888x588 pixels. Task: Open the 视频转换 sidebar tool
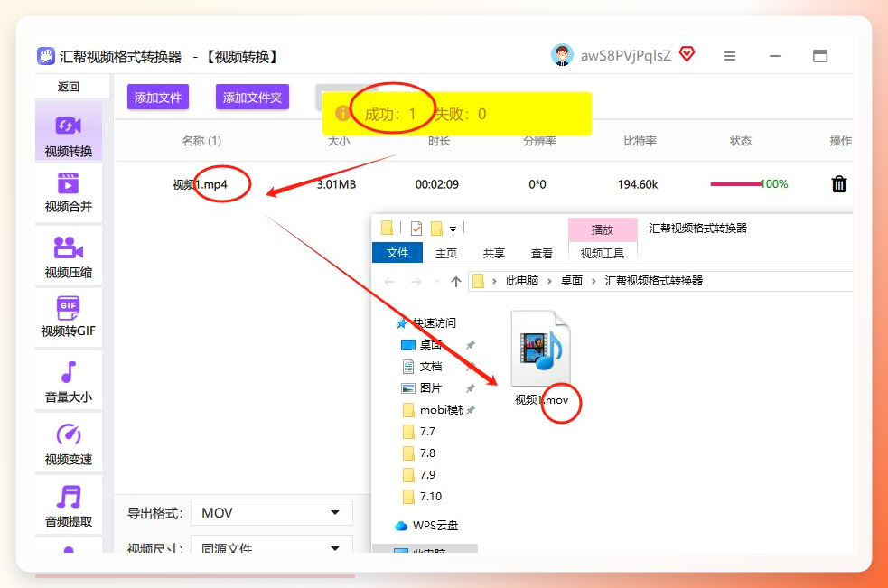69,132
